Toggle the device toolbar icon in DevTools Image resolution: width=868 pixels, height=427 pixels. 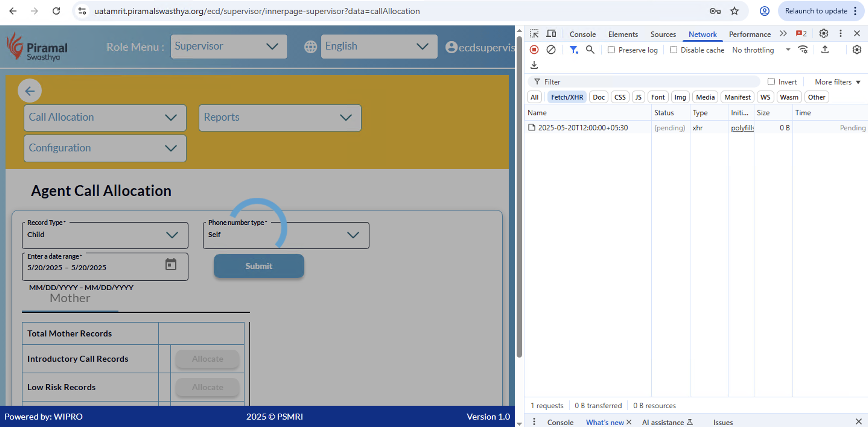551,34
